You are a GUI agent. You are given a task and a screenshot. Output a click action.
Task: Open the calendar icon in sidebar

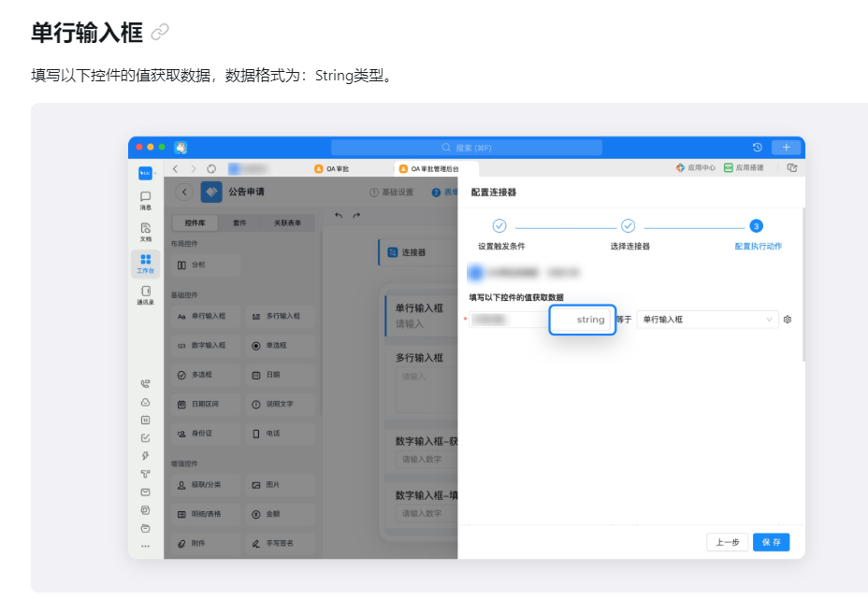146,421
